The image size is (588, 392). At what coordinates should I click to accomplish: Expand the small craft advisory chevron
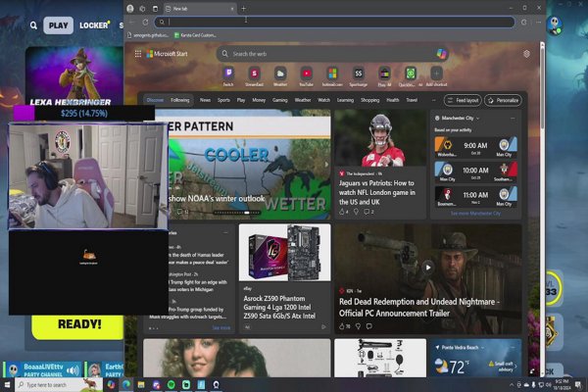click(515, 367)
